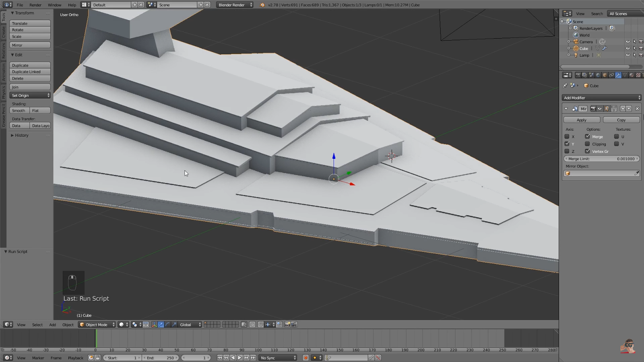Open the timeline Marker menu
Viewport: 644px width, 362px height.
click(38, 358)
